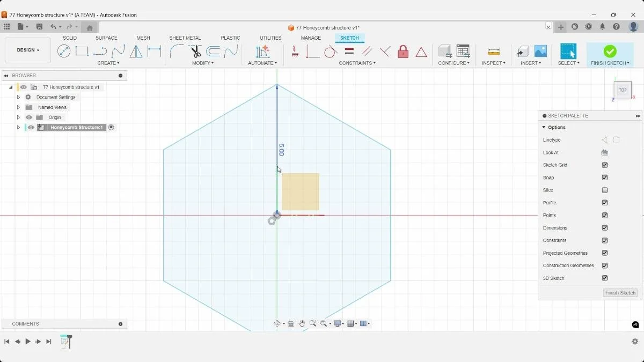Open notifications bell icon
Viewport: 644px width, 362px height.
(603, 27)
